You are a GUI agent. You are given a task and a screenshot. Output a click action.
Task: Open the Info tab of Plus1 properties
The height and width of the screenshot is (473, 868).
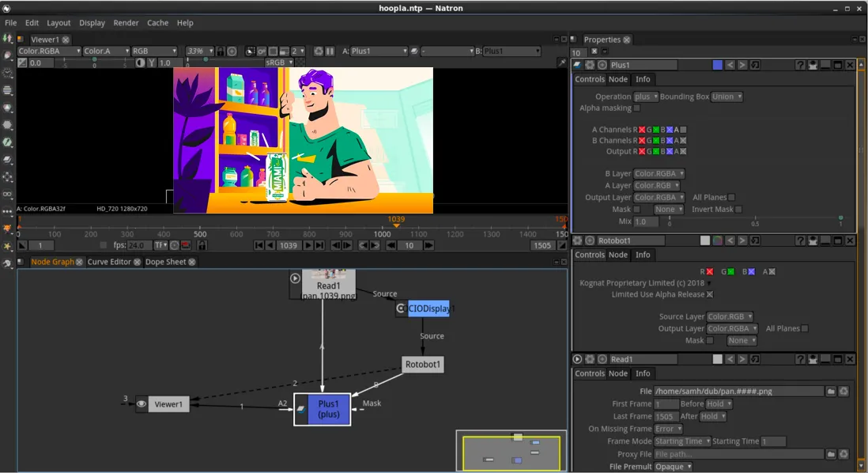[643, 79]
